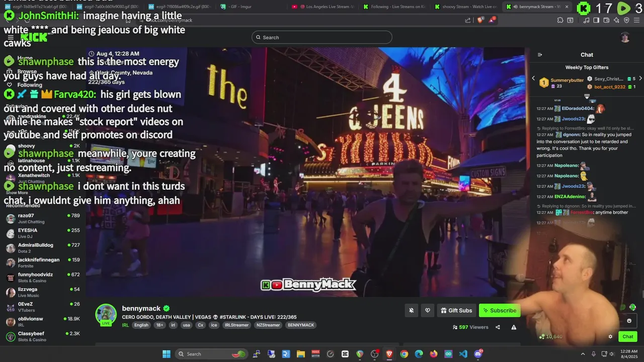Viewport: 644px width, 362px height.
Task: Show next Weekly Top Gifters
Action: 640,78
